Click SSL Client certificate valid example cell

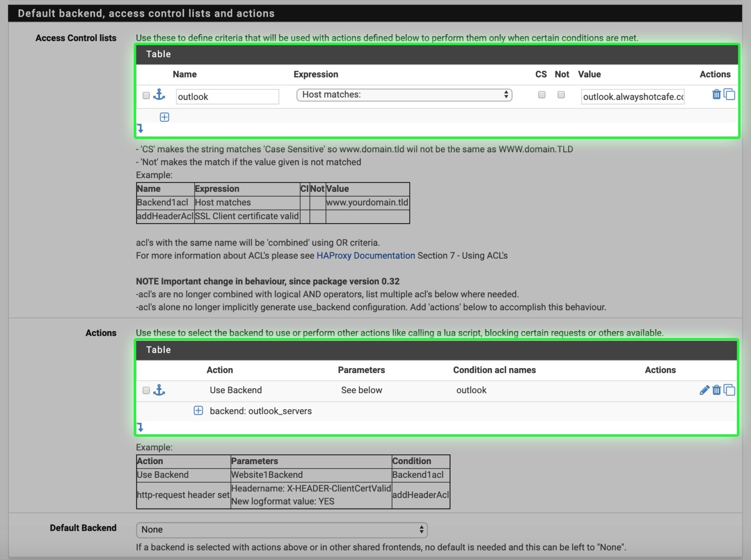click(x=247, y=216)
